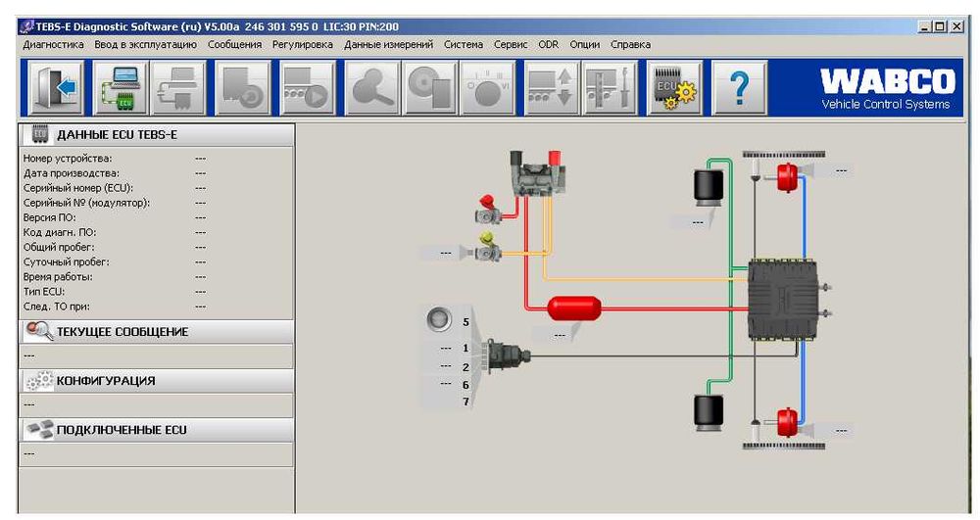Click the round indicator lamp labeled 5

[x=439, y=319]
